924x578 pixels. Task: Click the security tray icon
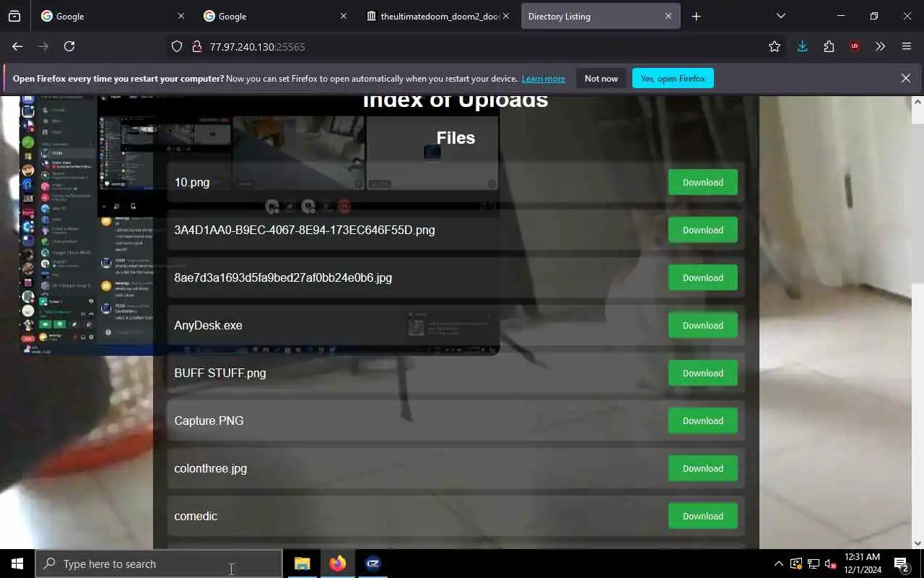[796, 564]
